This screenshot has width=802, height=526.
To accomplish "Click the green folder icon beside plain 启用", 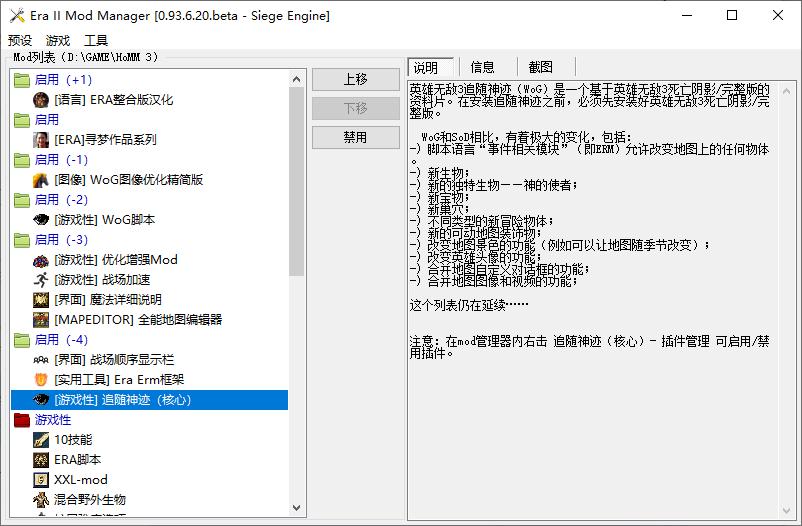I will pyautogui.click(x=21, y=120).
